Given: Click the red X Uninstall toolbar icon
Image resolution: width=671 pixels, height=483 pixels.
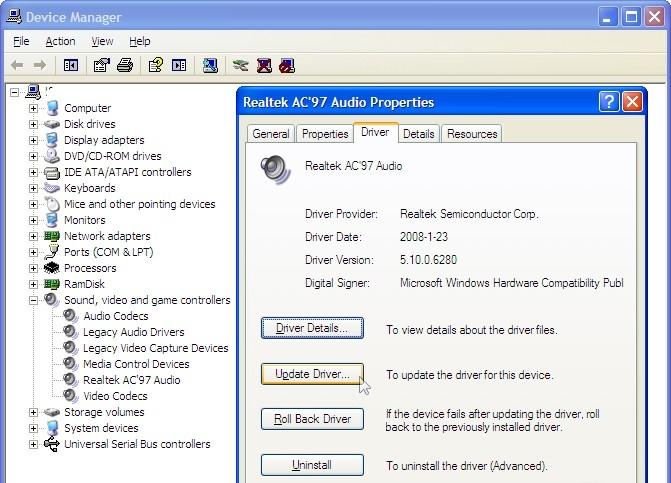Looking at the screenshot, I should [x=264, y=66].
